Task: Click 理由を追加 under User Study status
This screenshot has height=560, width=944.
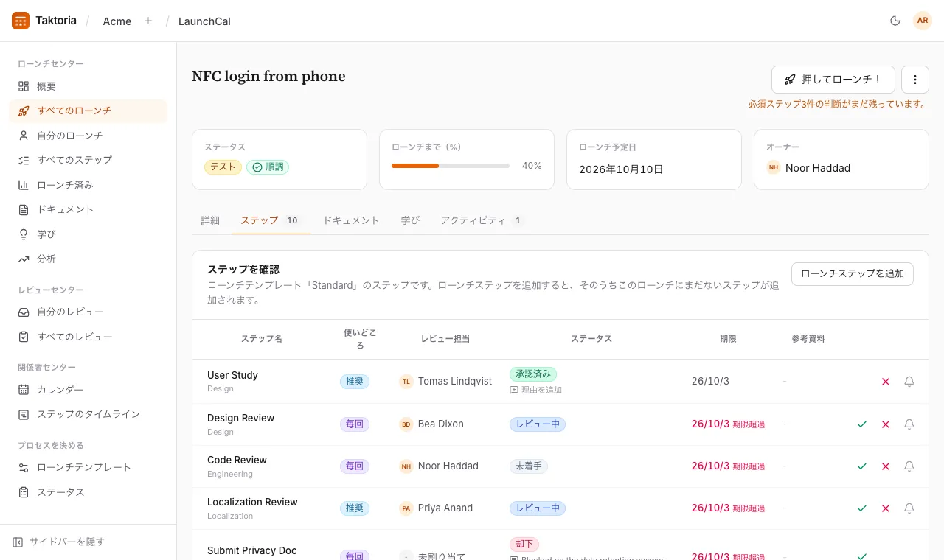Action: (x=536, y=390)
